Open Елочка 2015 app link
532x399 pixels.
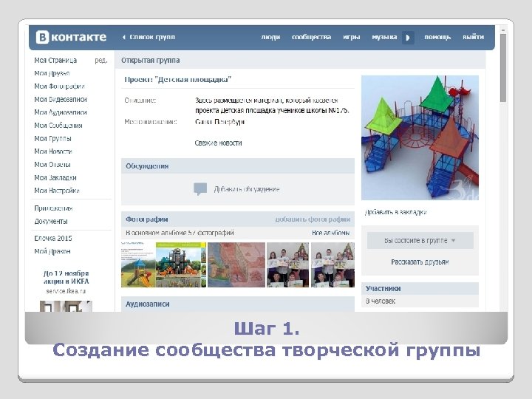coord(53,238)
